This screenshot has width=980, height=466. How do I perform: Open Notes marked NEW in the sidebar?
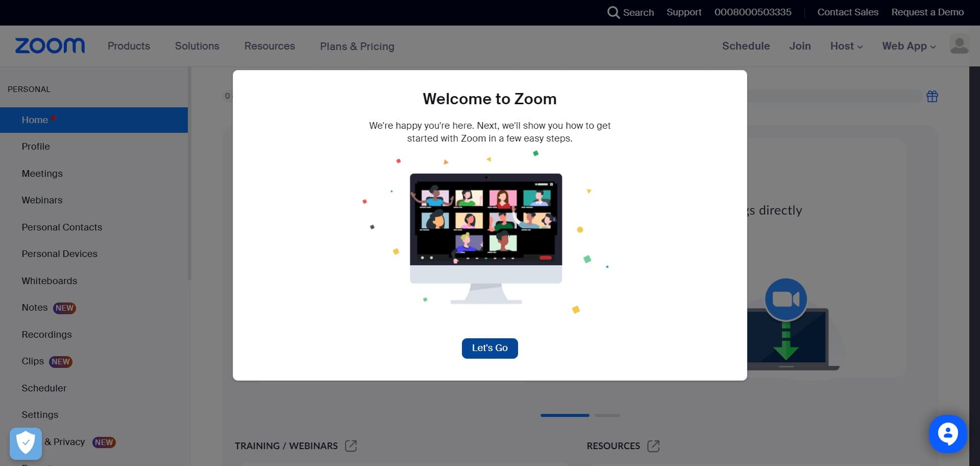click(x=34, y=307)
